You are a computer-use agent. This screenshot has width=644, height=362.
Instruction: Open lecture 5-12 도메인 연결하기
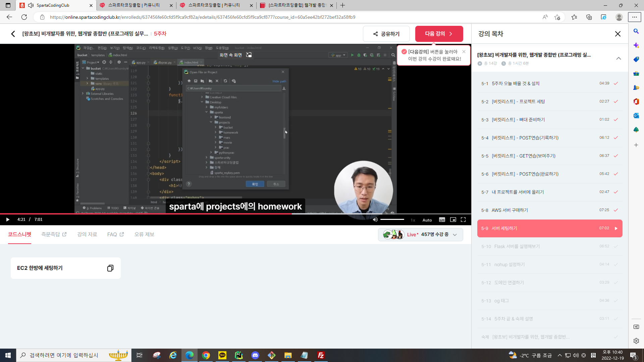point(550,283)
